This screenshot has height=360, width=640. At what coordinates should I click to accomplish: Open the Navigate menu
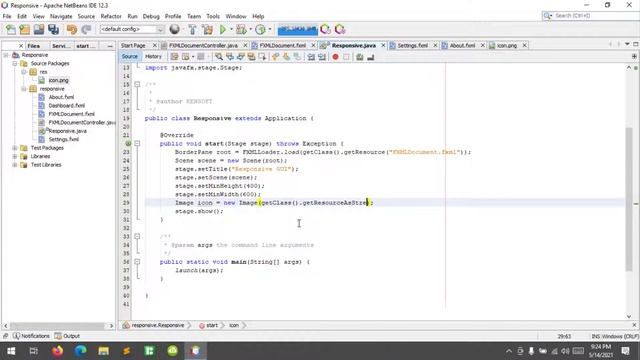click(x=61, y=16)
